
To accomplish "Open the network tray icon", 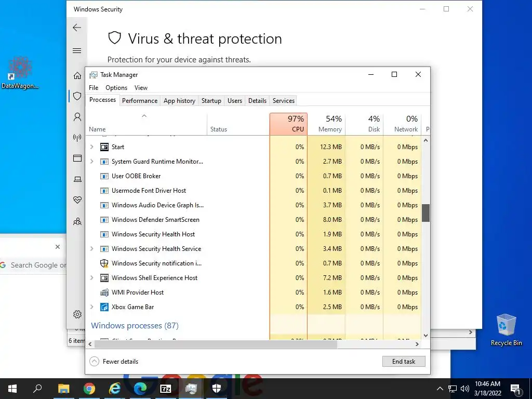I will coord(453,389).
